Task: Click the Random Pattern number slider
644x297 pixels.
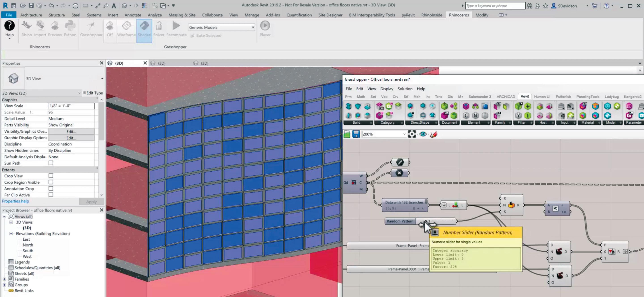Action: [x=420, y=221]
